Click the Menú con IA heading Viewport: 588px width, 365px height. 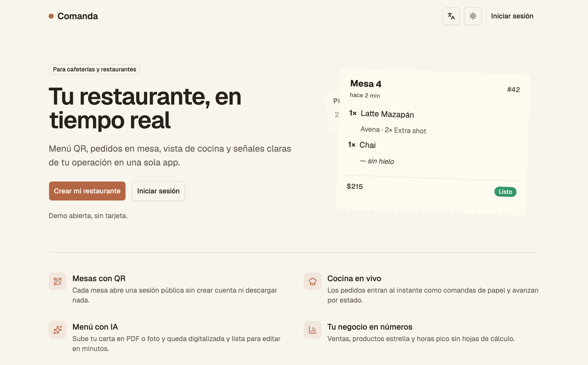tap(95, 327)
